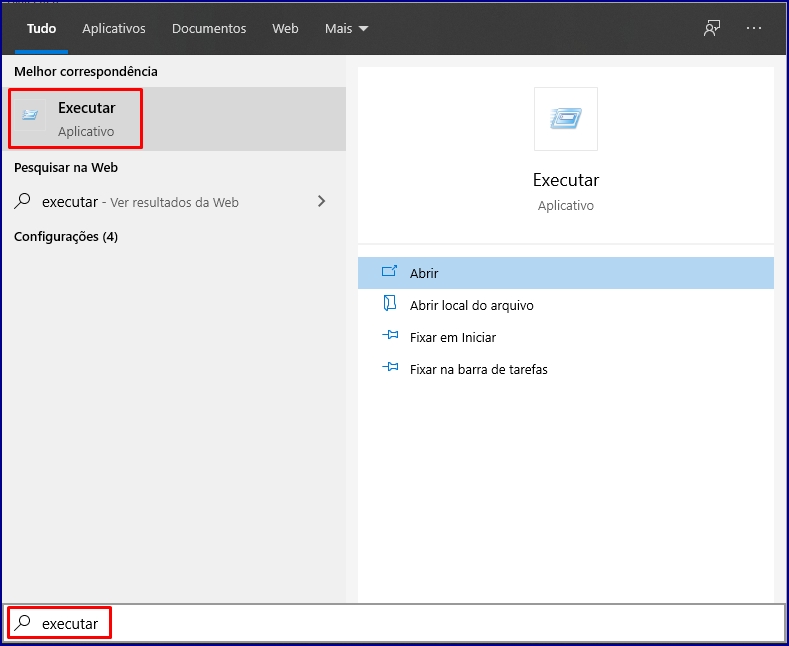The image size is (789, 646).
Task: Expand web results using the chevron arrow
Action: pyautogui.click(x=321, y=201)
